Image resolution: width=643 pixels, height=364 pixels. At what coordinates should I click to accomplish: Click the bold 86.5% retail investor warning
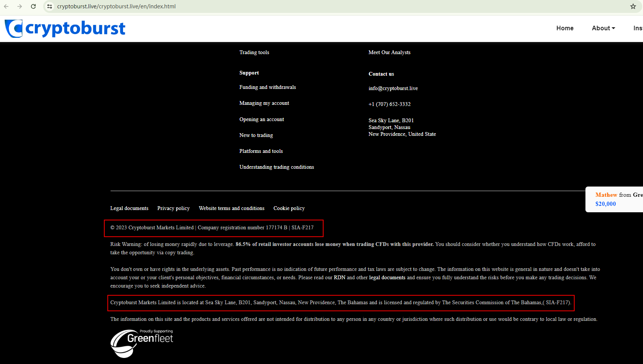[x=335, y=244]
